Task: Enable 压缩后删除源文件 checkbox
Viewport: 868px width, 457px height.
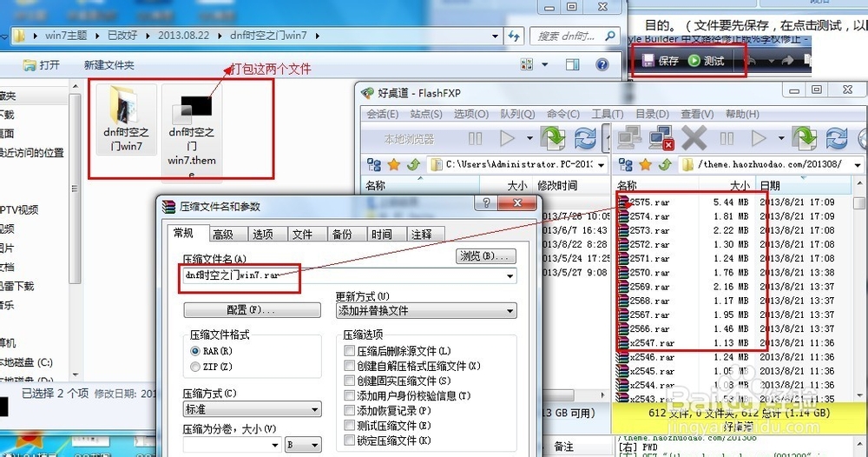Action: (349, 351)
